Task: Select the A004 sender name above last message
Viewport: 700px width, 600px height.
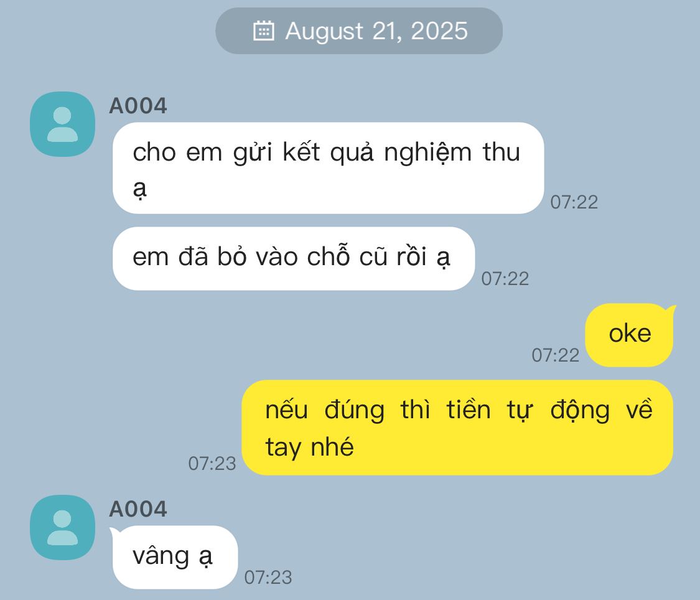Action: [x=138, y=509]
